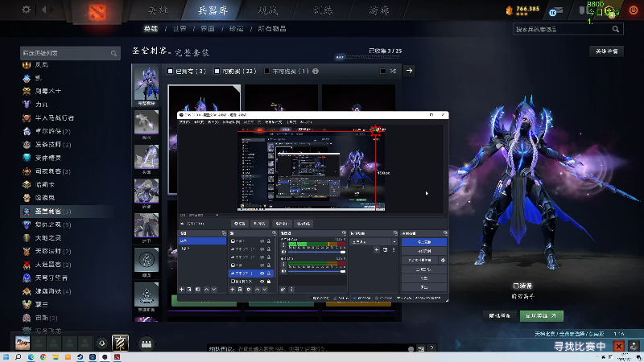Add a scene with plus in OBS Scenes dock
644x362 pixels.
182,290
